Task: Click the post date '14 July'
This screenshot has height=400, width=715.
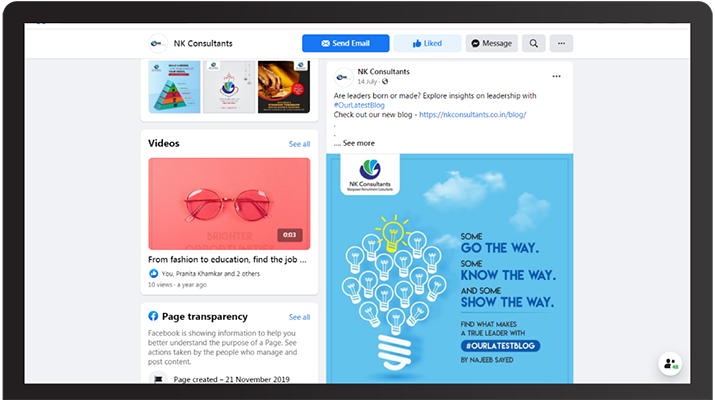Action: click(x=367, y=82)
